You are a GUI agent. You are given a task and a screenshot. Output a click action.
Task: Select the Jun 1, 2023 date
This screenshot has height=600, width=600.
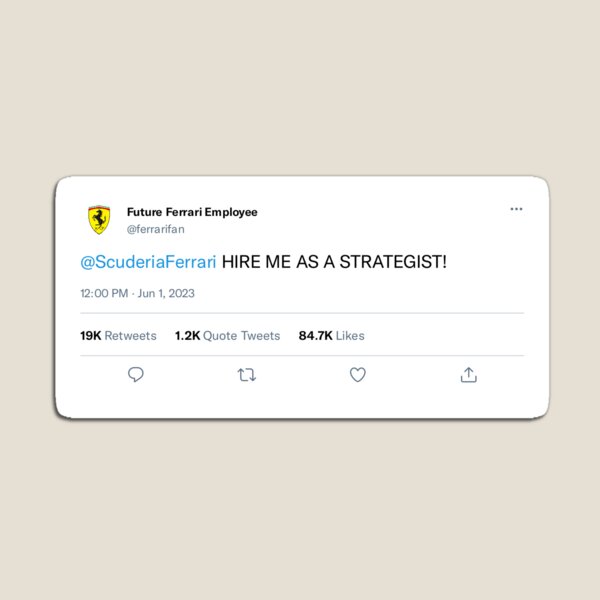click(x=165, y=294)
